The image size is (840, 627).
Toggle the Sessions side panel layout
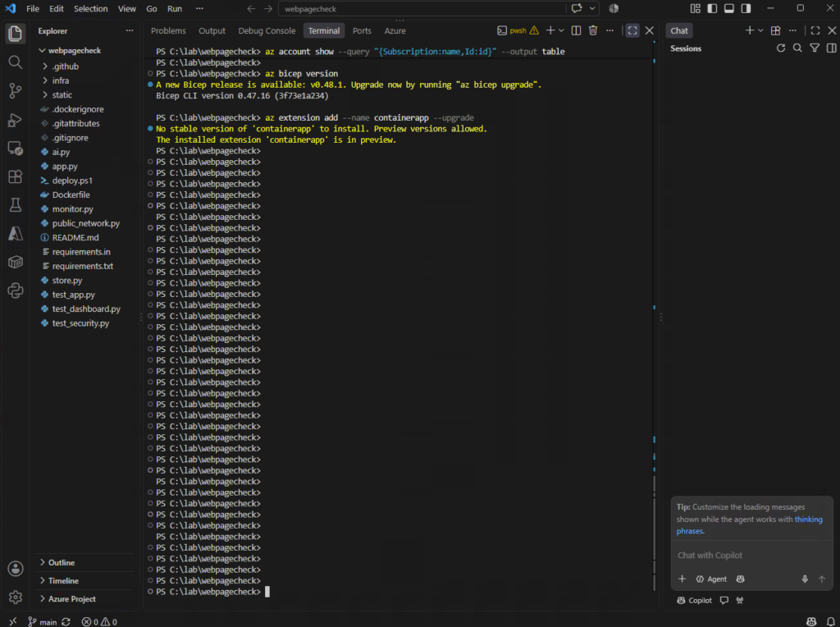click(x=832, y=48)
